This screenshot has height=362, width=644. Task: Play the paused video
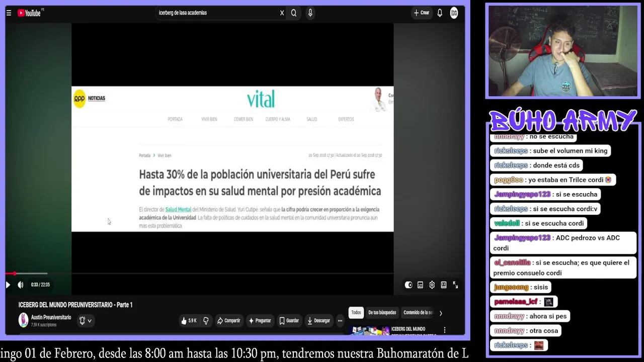8,285
